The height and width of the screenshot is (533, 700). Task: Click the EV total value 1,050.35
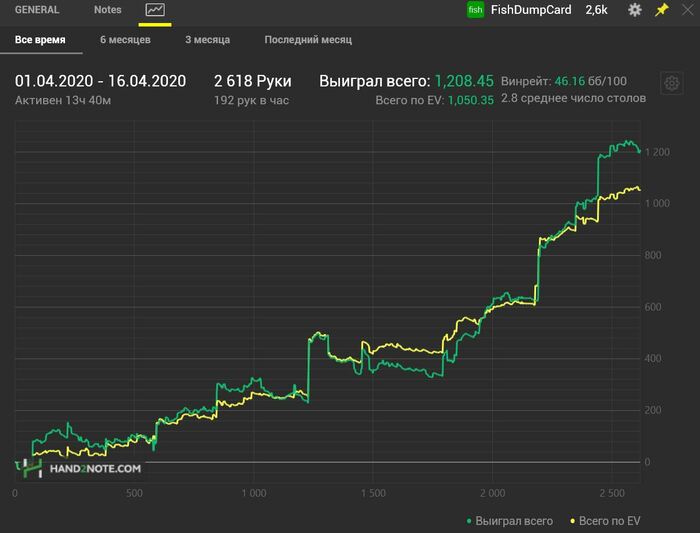tap(471, 100)
